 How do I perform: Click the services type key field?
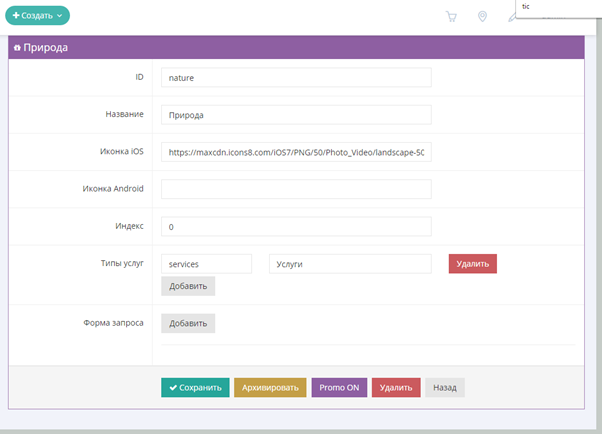pyautogui.click(x=206, y=263)
